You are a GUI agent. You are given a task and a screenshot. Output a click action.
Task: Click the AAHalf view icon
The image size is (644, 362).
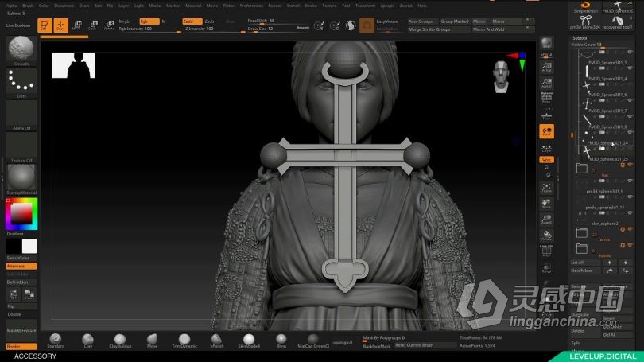point(546,83)
